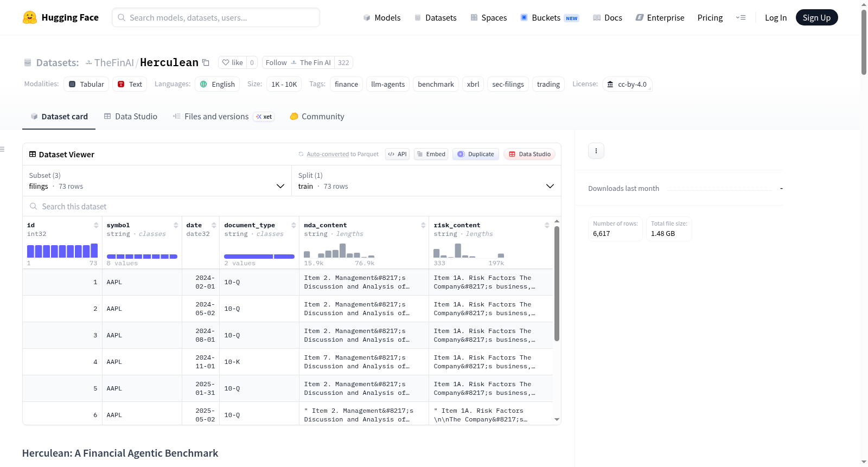Select the 1K - 10K size tag
Image resolution: width=868 pixels, height=467 pixels.
point(284,84)
